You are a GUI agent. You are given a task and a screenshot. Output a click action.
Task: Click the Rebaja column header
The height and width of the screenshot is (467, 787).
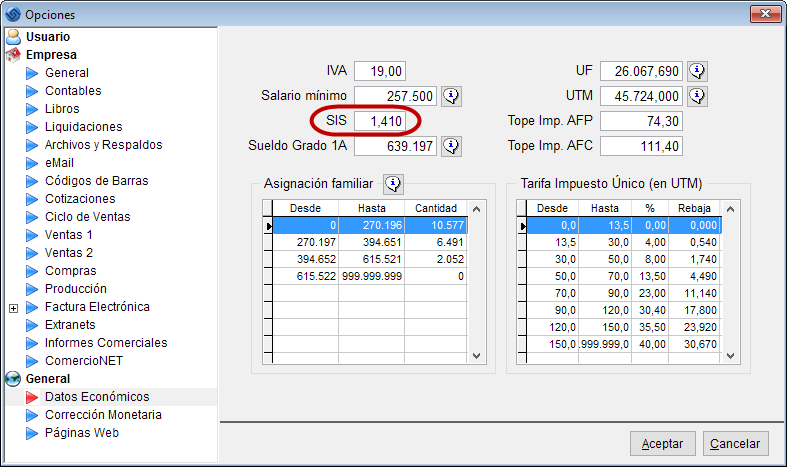click(x=694, y=208)
